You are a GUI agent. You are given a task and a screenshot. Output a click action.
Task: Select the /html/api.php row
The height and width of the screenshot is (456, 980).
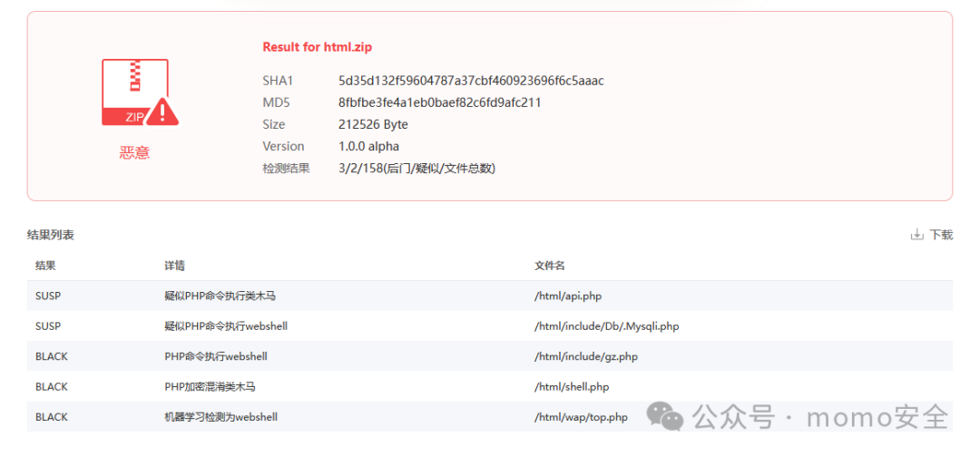490,296
